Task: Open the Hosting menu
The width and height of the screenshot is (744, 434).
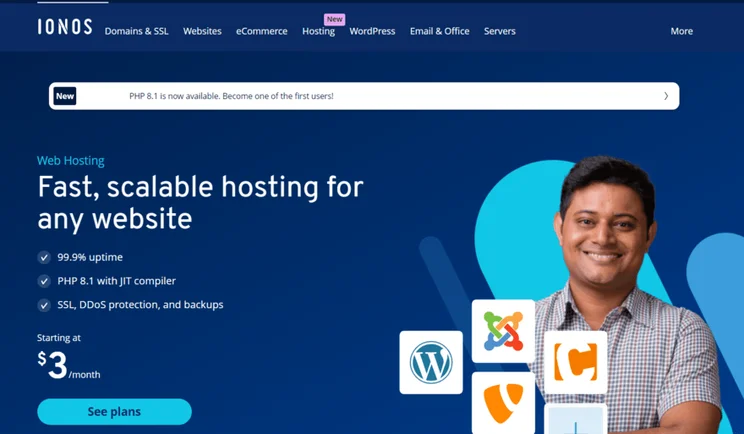Action: point(318,31)
